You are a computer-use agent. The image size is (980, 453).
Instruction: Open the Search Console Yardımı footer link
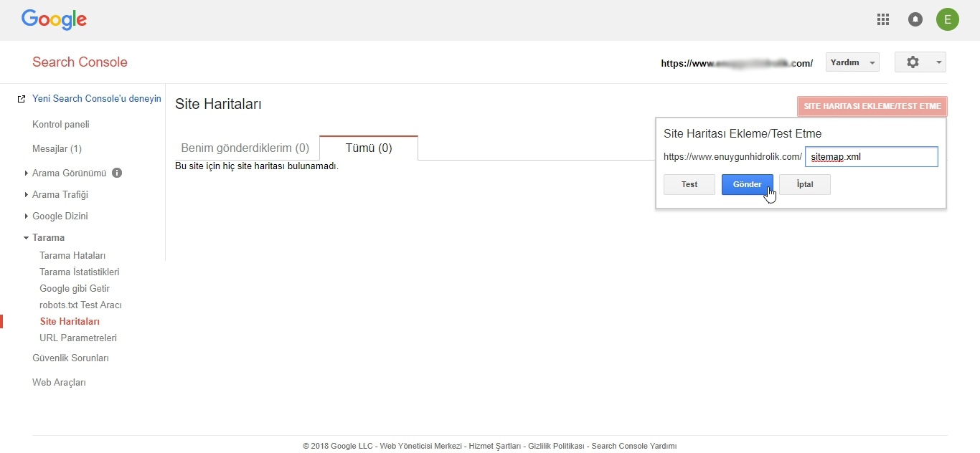634,446
